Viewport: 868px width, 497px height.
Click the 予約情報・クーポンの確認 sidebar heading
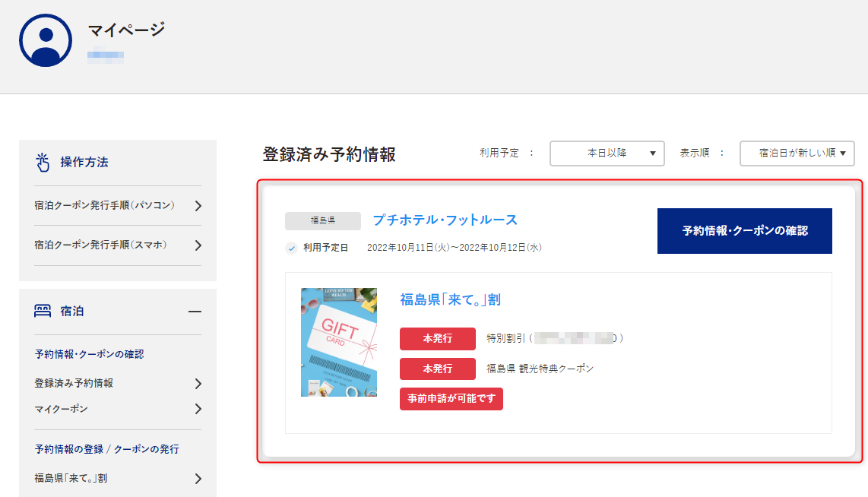(89, 354)
